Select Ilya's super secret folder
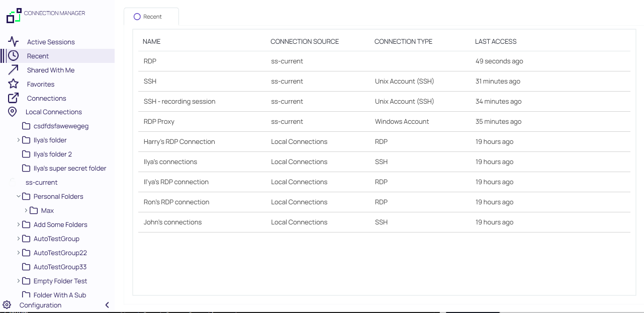The image size is (644, 313). [x=69, y=168]
